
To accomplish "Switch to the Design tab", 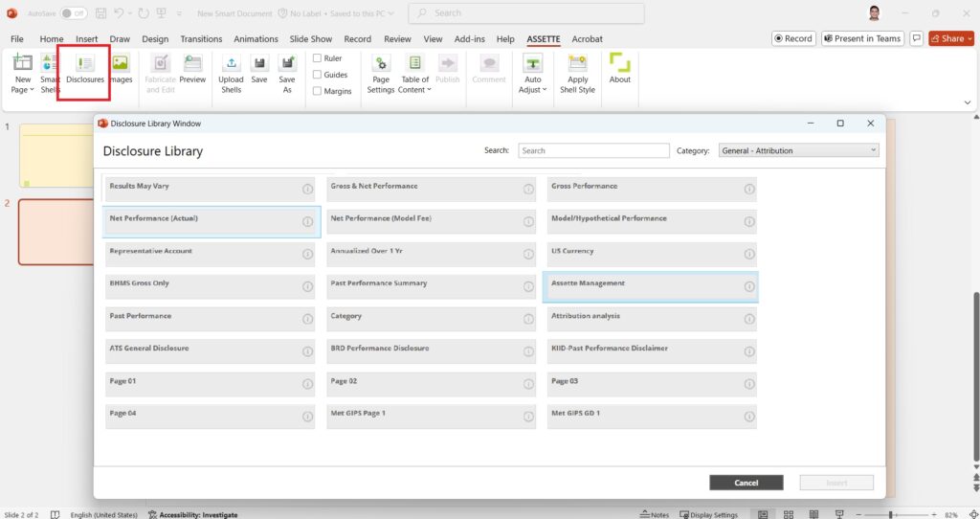I will click(x=155, y=38).
